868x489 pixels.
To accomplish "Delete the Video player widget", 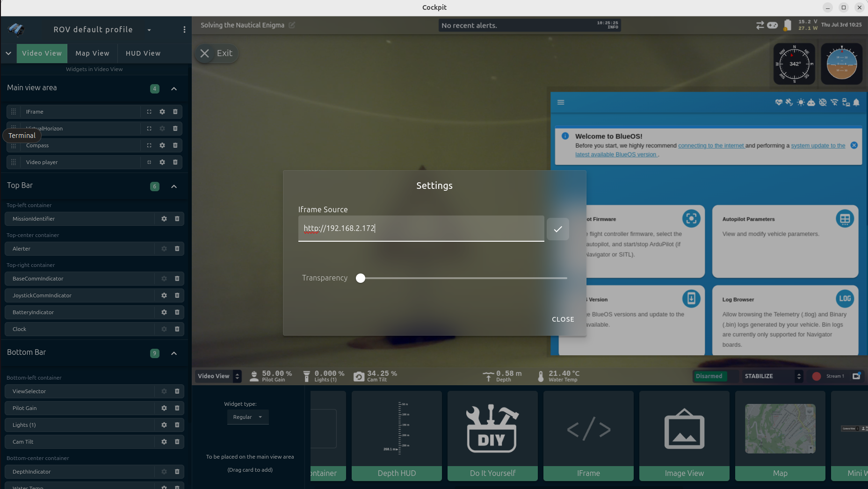I will pyautogui.click(x=175, y=162).
